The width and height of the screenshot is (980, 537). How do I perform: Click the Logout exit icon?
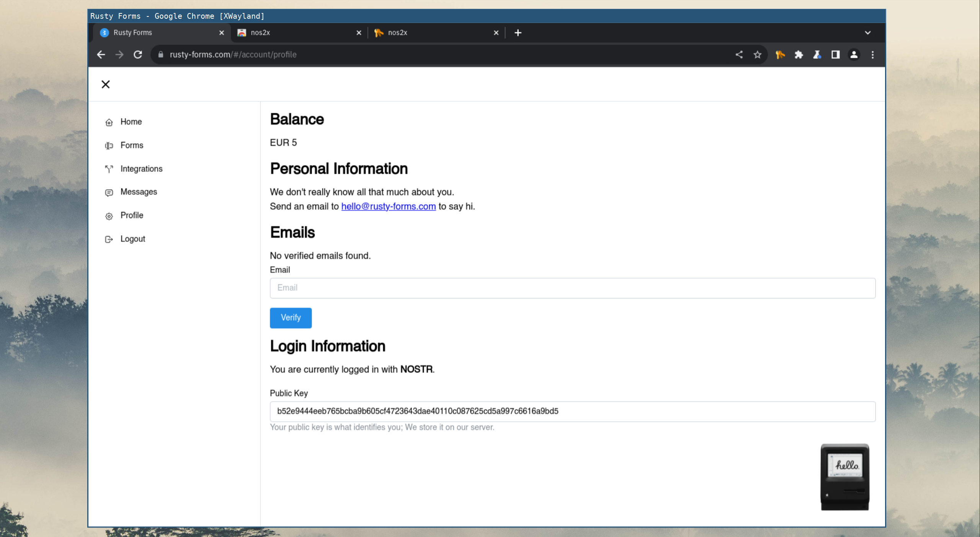click(109, 239)
